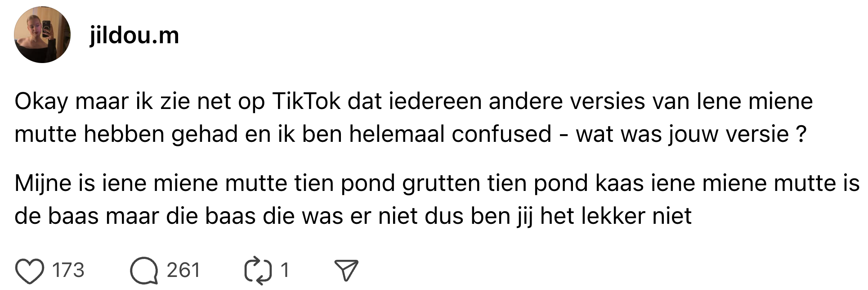Open jildou.m's profile picture

click(x=42, y=35)
